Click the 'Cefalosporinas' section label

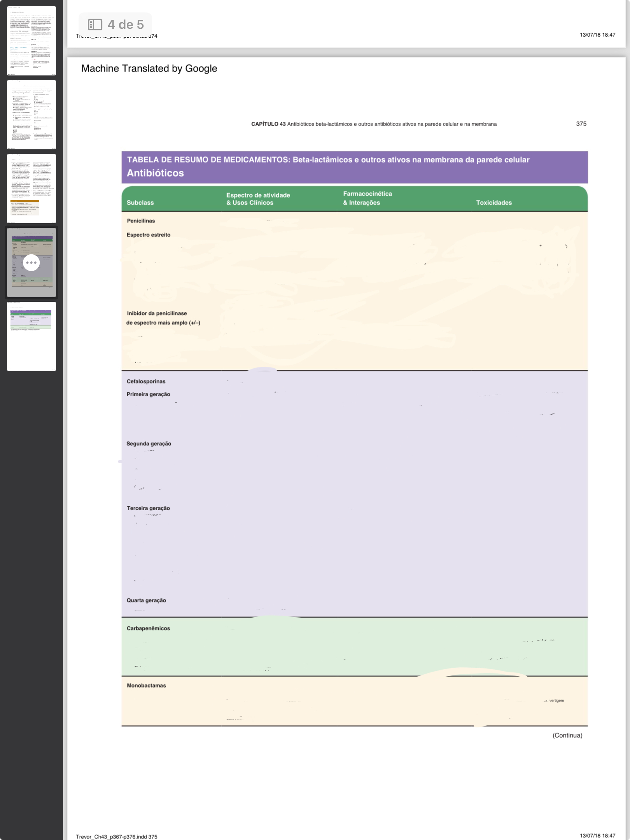coord(146,381)
